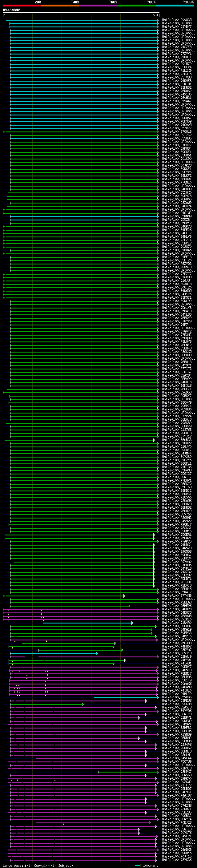Select hit label UniRef100_Q8IJ31

click(176, 582)
